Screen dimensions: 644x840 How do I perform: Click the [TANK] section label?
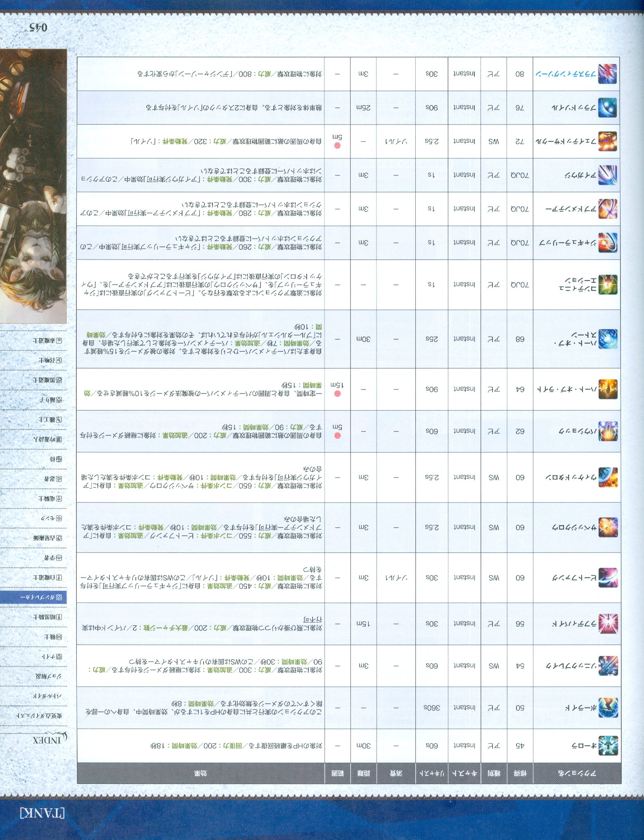coord(43,813)
